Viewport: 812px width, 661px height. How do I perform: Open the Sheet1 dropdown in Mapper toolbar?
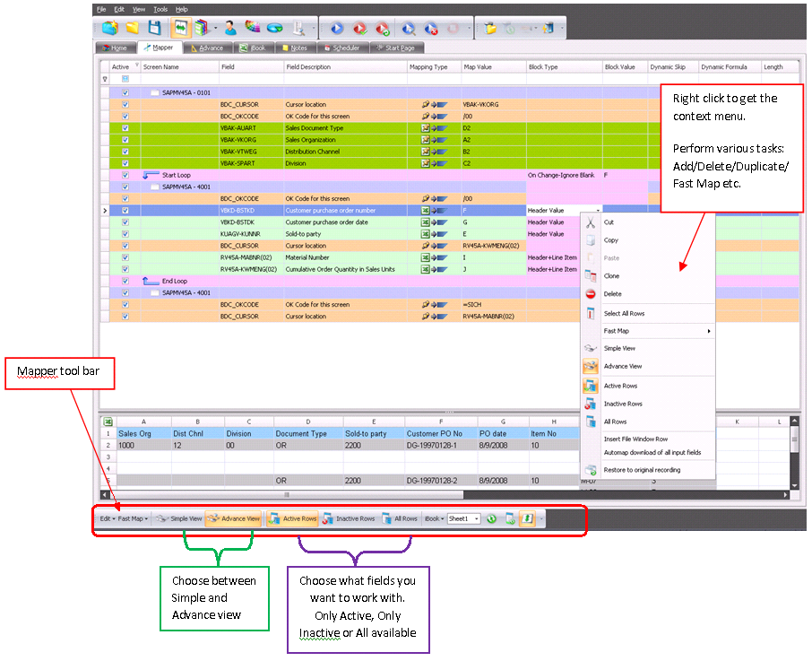pos(476,518)
